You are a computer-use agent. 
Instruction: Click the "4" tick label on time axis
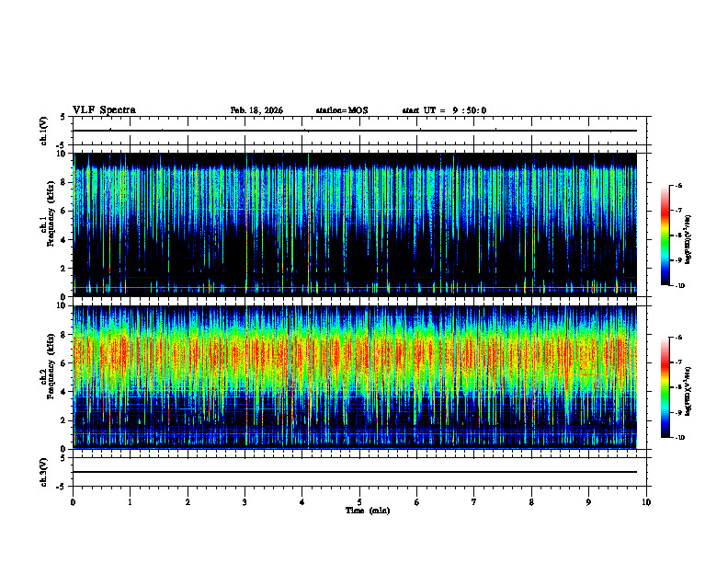click(x=302, y=502)
